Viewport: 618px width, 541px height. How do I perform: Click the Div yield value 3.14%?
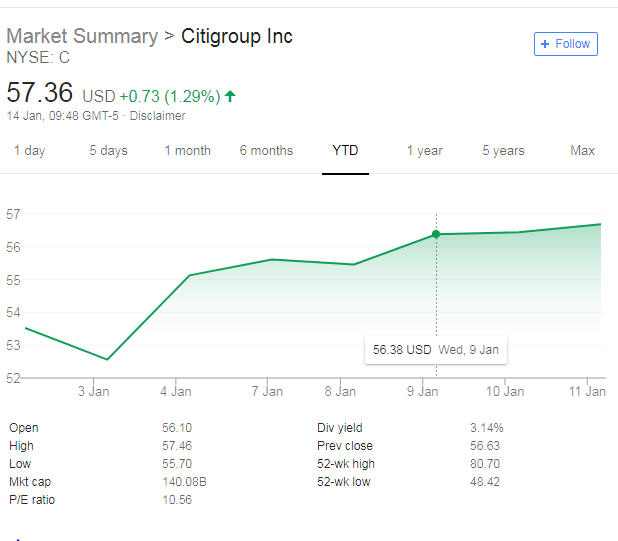click(487, 428)
